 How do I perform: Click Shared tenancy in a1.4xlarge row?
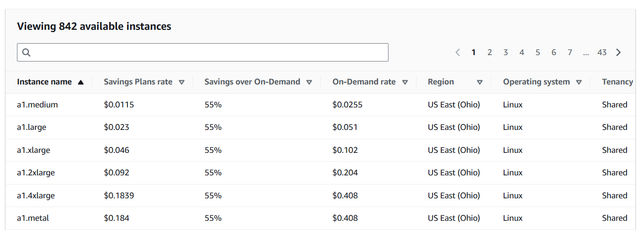pyautogui.click(x=615, y=196)
